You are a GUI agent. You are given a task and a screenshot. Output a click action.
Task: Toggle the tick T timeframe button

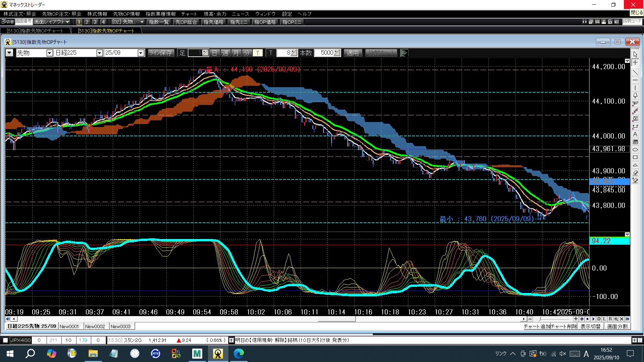pos(258,53)
